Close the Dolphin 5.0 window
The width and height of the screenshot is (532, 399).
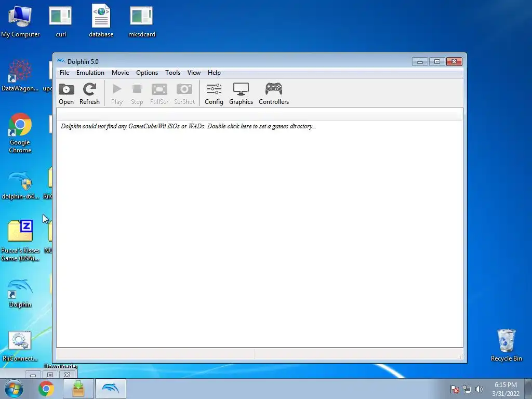(454, 61)
